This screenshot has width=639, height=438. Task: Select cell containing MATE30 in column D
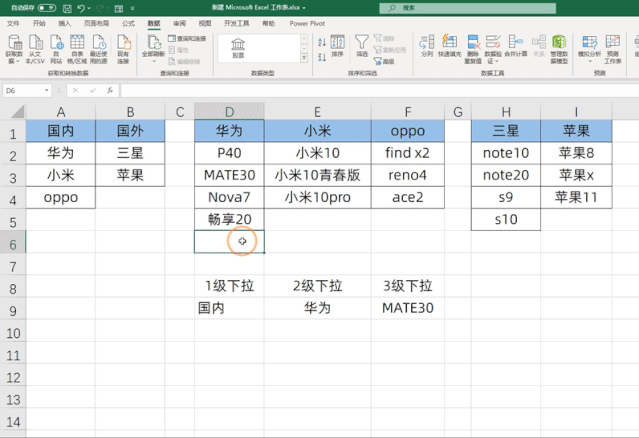pos(229,175)
